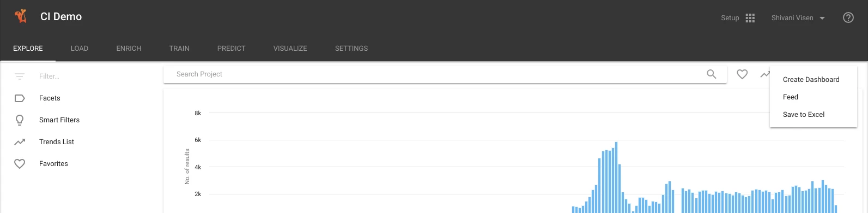Switch to the LOAD tab
Image resolution: width=868 pixels, height=213 pixels.
80,49
